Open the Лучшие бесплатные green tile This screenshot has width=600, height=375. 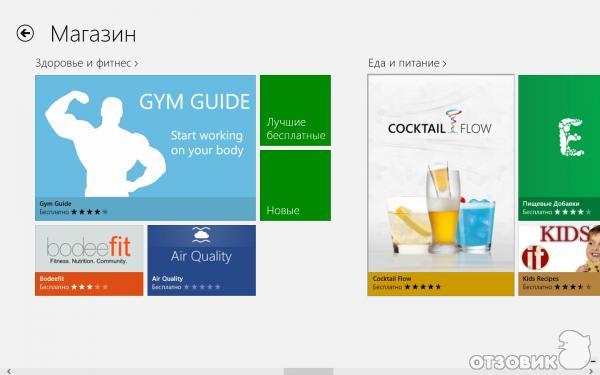(295, 110)
